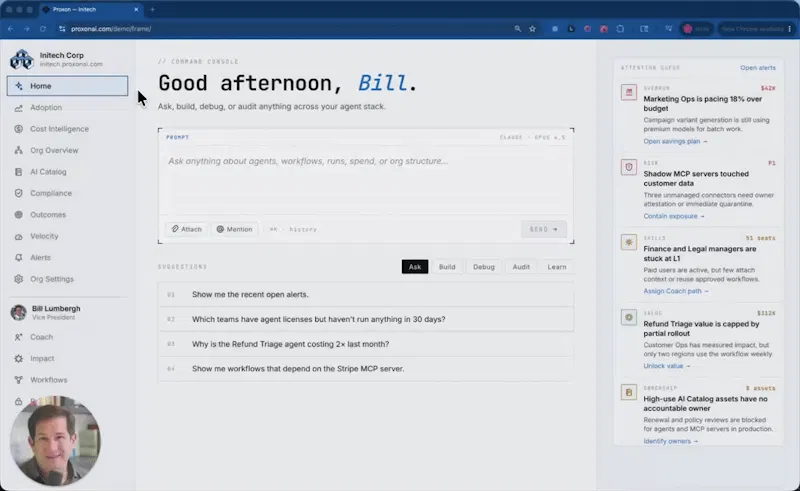The width and height of the screenshot is (800, 491).
Task: Click the Shadow MCP servers risk icon
Action: pyautogui.click(x=629, y=167)
